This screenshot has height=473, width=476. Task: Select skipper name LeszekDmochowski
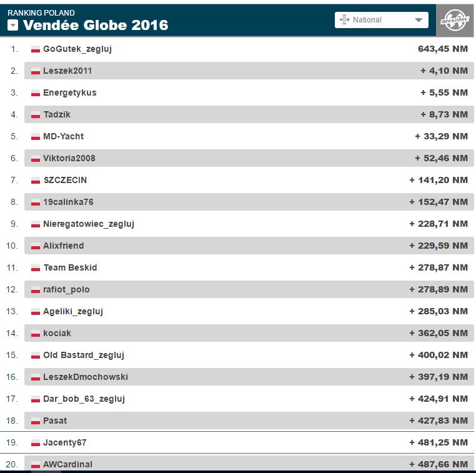tap(86, 377)
